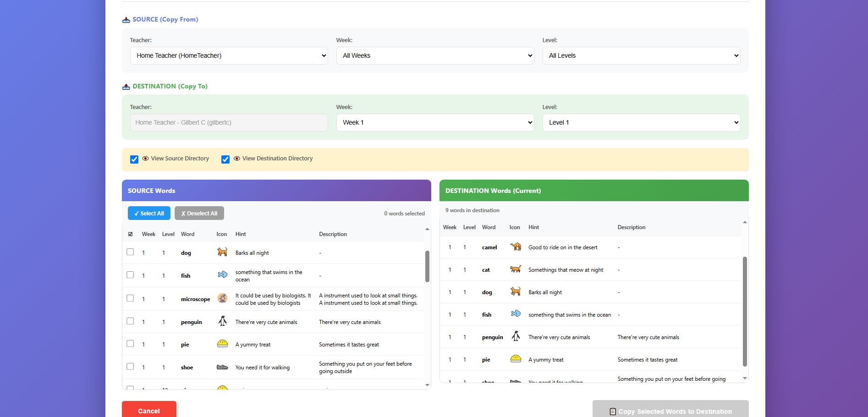Screen dimensions: 868x417
Task: Click the red Cancel button
Action: coord(149,411)
